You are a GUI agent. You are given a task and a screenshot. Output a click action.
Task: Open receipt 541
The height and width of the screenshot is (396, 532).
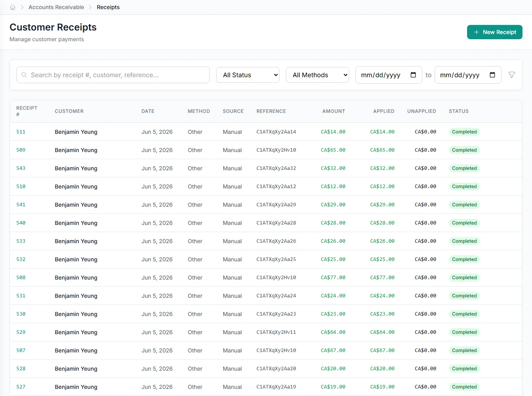point(21,205)
